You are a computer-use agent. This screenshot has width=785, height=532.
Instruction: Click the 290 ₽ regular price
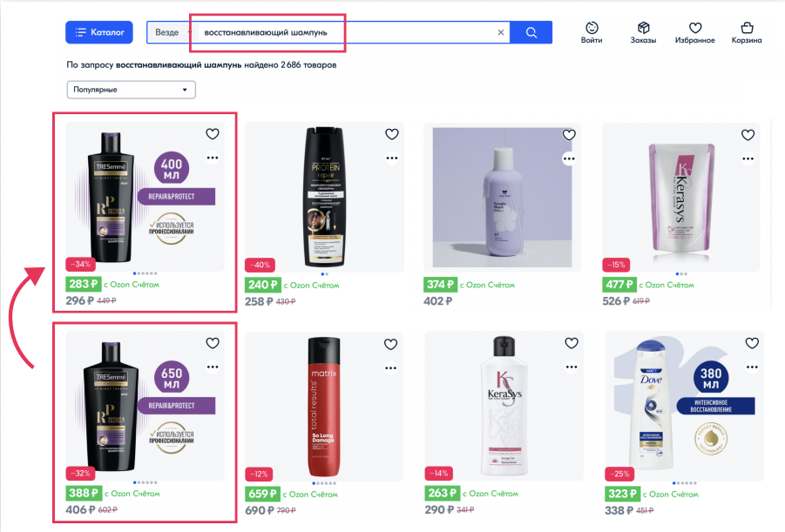439,510
